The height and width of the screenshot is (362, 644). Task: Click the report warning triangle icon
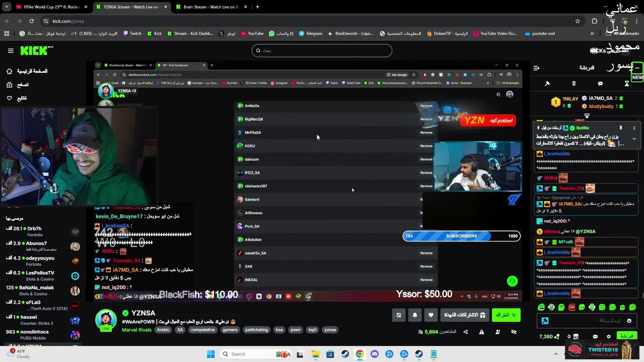481,332
